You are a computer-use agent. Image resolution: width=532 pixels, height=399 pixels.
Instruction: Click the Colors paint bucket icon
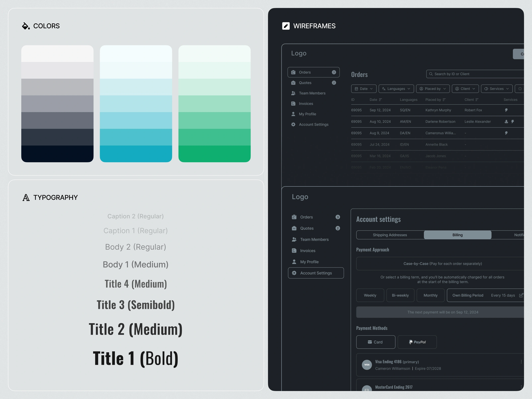pyautogui.click(x=26, y=26)
